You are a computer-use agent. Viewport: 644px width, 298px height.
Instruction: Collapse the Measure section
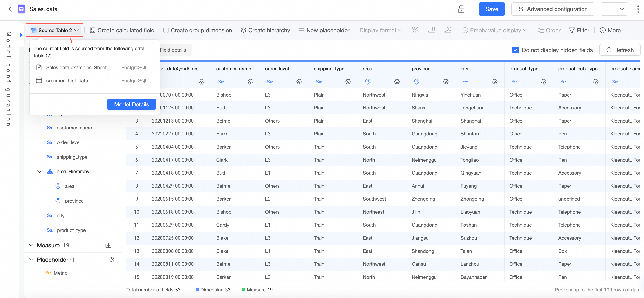click(31, 245)
